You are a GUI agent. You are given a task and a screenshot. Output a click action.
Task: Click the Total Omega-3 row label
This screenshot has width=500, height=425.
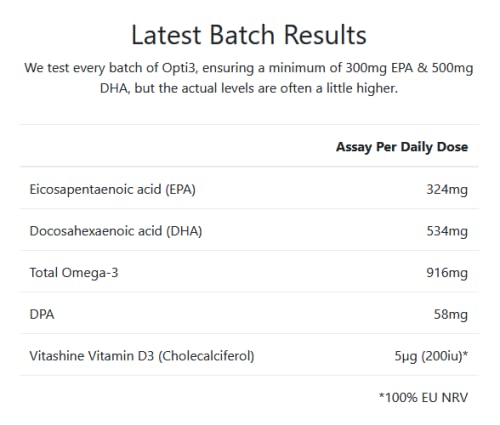pyautogui.click(x=74, y=273)
